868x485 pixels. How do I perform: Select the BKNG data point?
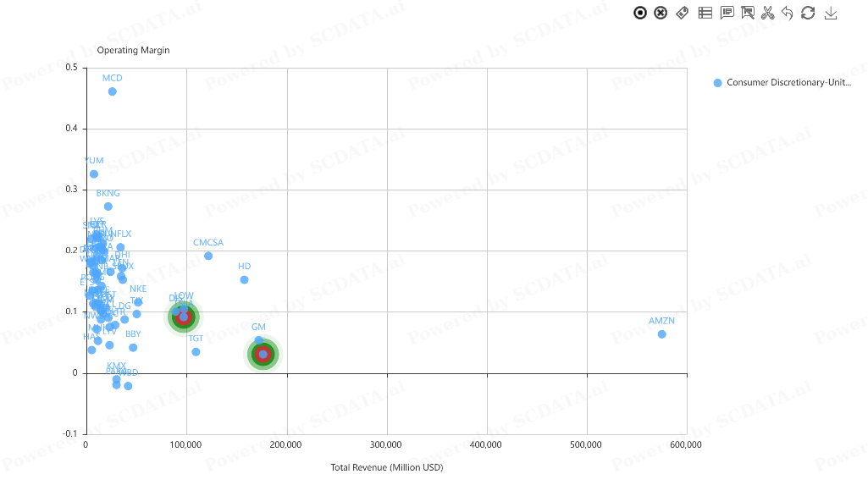pos(108,207)
